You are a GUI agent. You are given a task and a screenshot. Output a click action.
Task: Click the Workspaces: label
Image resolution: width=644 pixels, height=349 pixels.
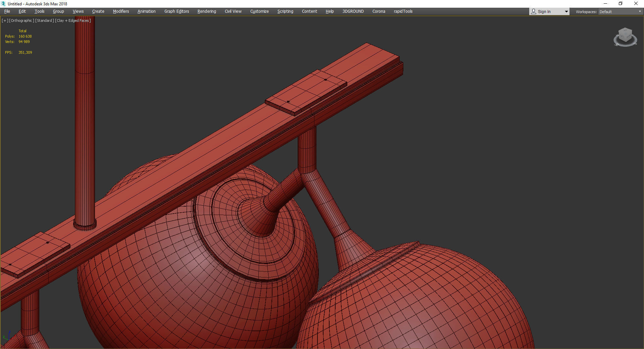pos(586,12)
